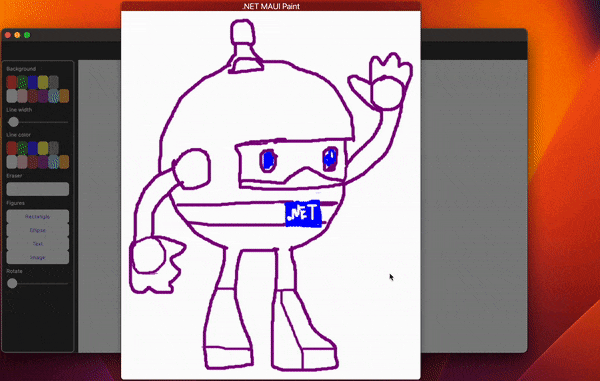Image resolution: width=600 pixels, height=381 pixels.
Task: Click the Rotate slider thumb
Action: point(12,283)
